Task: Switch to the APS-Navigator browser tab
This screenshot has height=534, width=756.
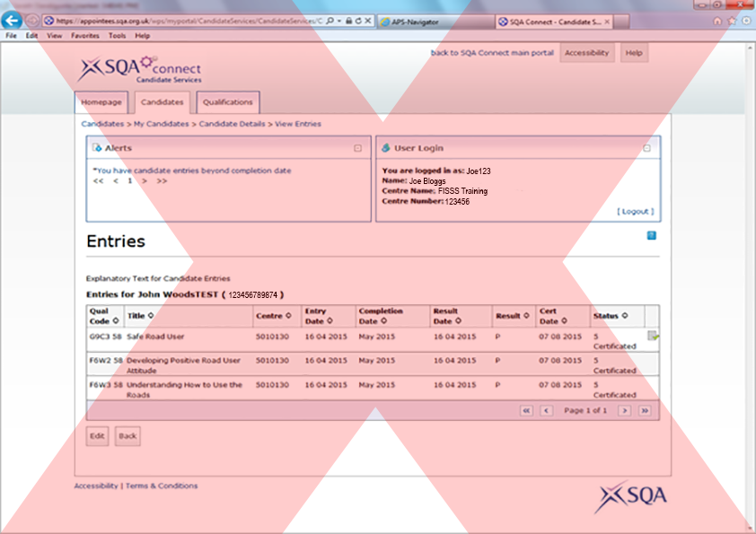Action: point(435,22)
